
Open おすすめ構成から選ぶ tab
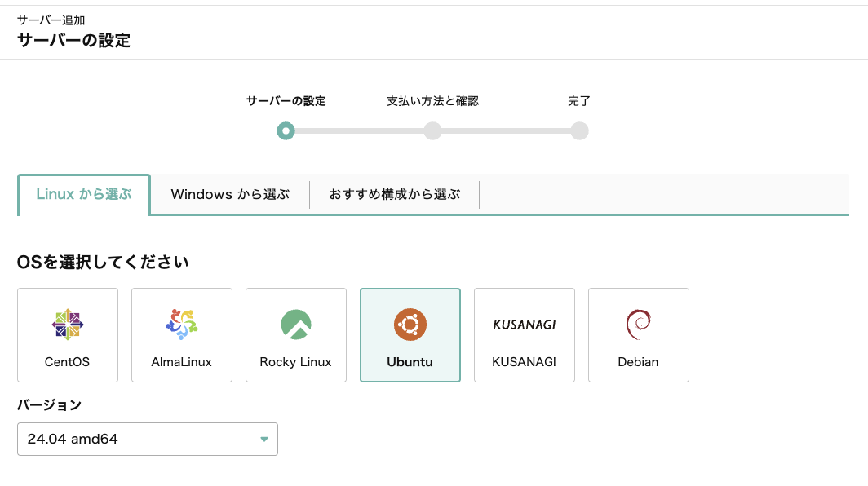395,195
